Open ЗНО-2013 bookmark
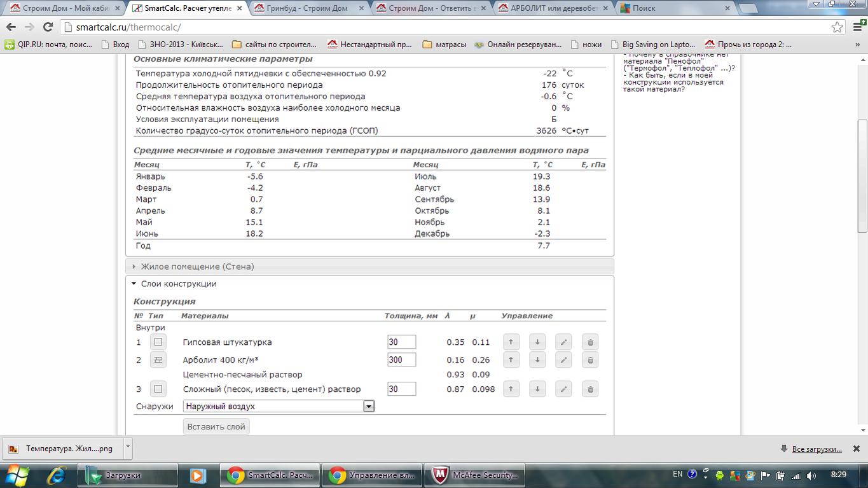 click(180, 45)
